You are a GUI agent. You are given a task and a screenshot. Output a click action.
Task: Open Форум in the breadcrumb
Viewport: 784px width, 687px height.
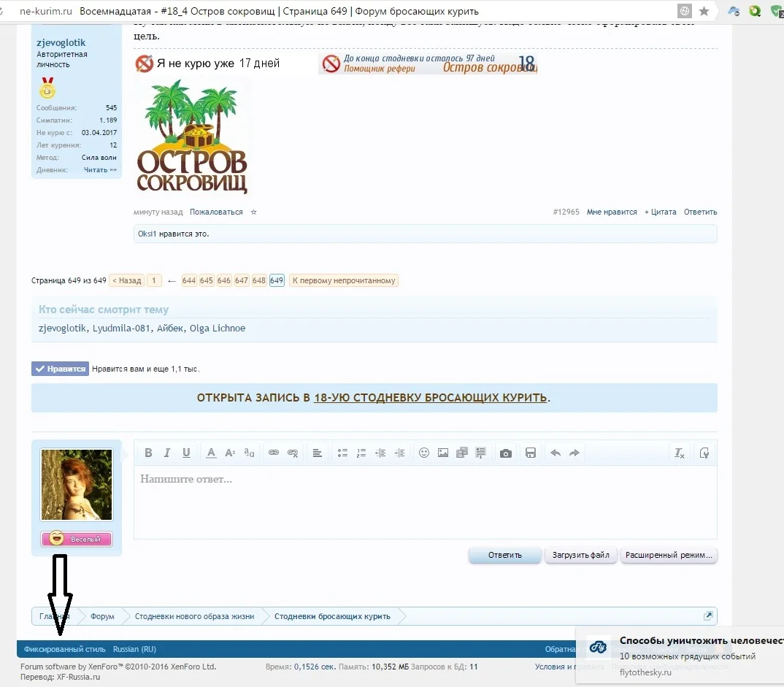pyautogui.click(x=102, y=616)
